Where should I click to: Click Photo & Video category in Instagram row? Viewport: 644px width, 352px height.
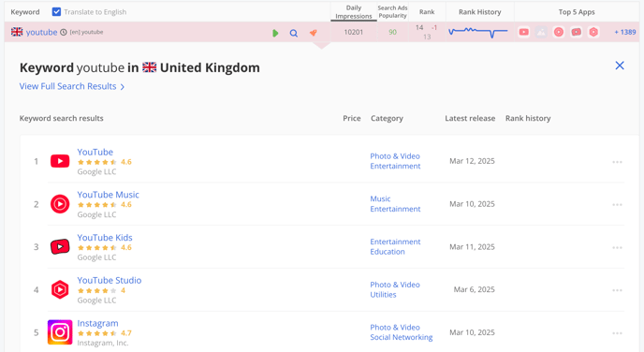395,328
